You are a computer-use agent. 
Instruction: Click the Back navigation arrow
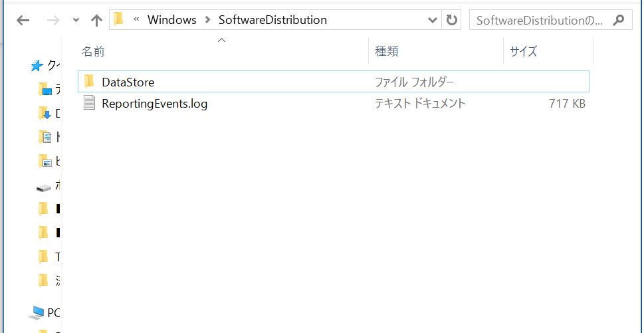click(23, 20)
